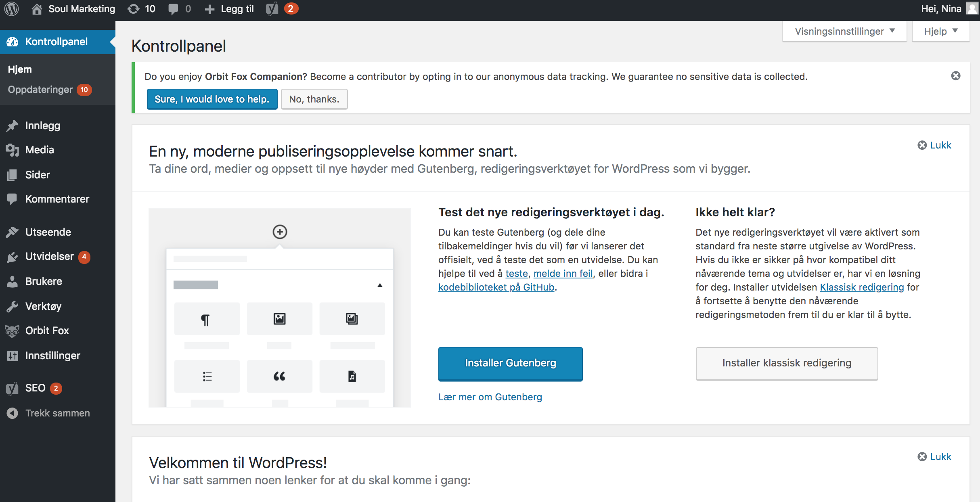Click the Utseende paintbrush icon
This screenshot has width=980, height=502.
click(13, 232)
